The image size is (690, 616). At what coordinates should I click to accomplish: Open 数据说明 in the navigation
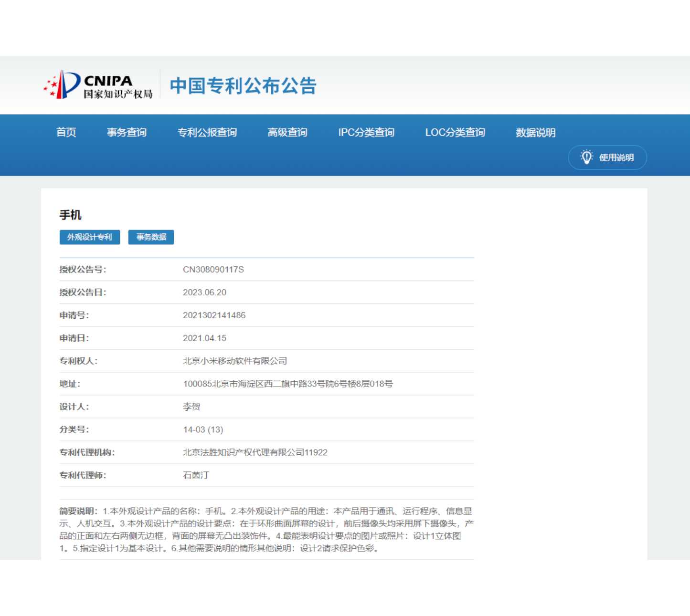point(536,132)
